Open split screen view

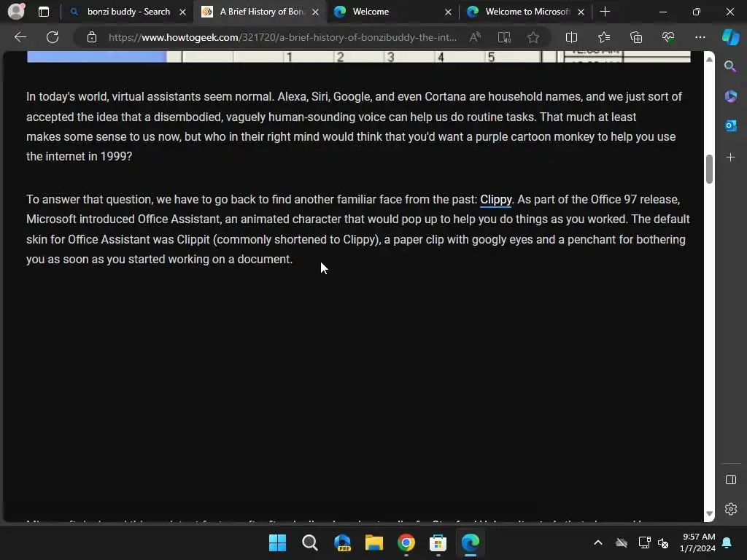point(571,37)
